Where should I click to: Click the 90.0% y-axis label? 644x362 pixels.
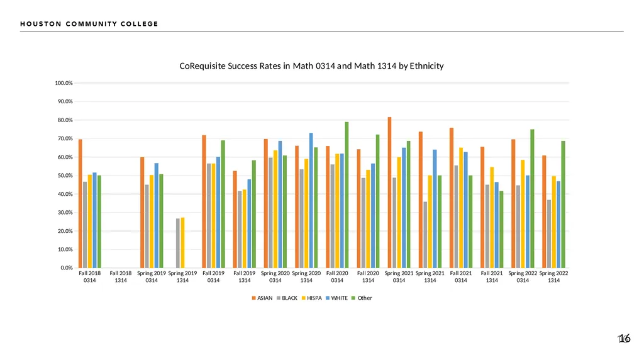[65, 101]
